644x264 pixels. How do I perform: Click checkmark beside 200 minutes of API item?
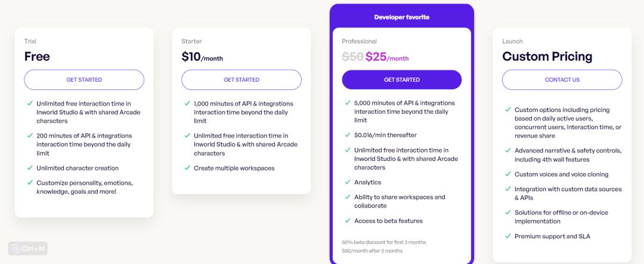pyautogui.click(x=30, y=135)
